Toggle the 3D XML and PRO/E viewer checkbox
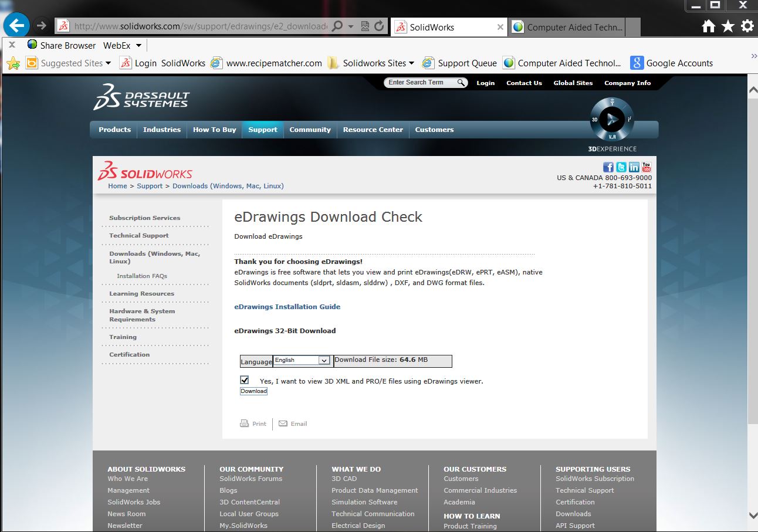This screenshot has width=758, height=532. pyautogui.click(x=245, y=379)
